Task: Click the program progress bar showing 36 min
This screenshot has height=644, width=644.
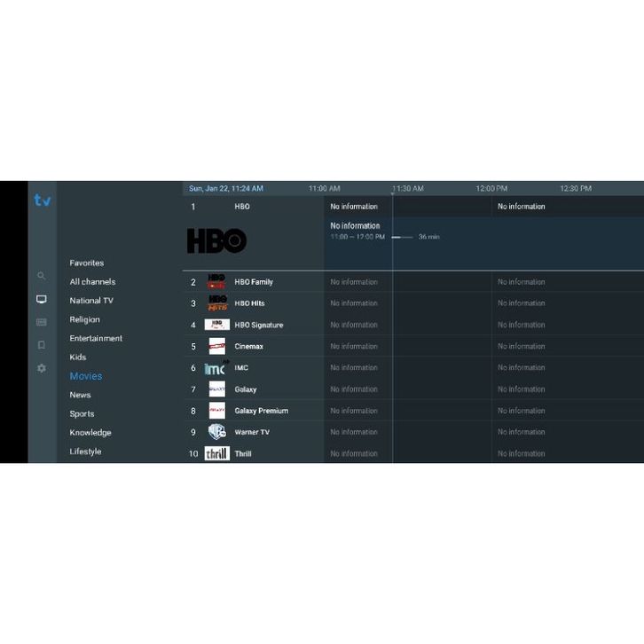Action: (x=402, y=237)
